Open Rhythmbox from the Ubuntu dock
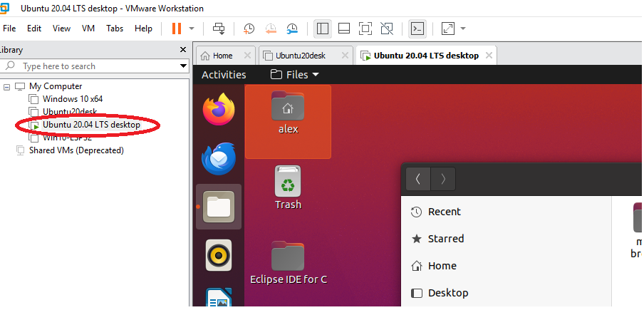 pos(218,254)
